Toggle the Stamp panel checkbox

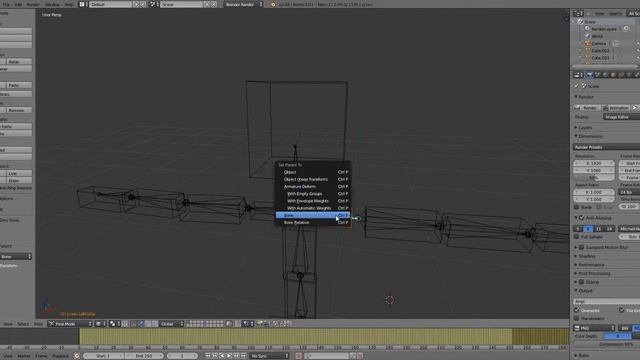(x=582, y=282)
